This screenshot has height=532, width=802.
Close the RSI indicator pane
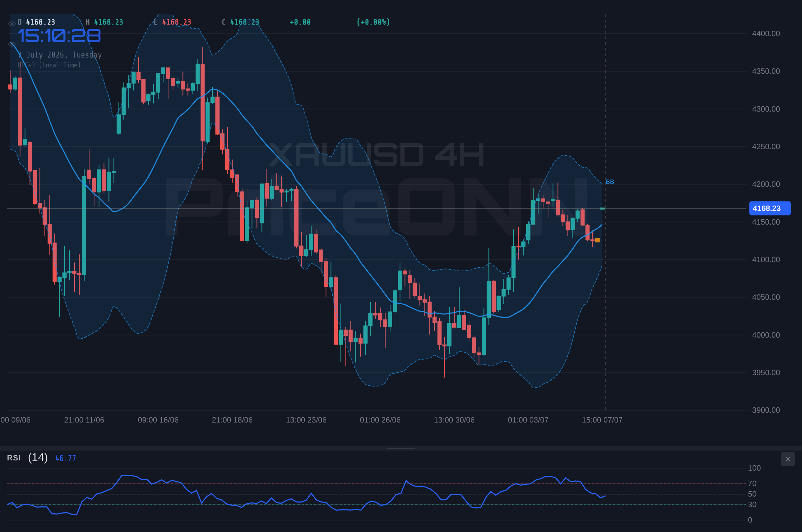[788, 459]
